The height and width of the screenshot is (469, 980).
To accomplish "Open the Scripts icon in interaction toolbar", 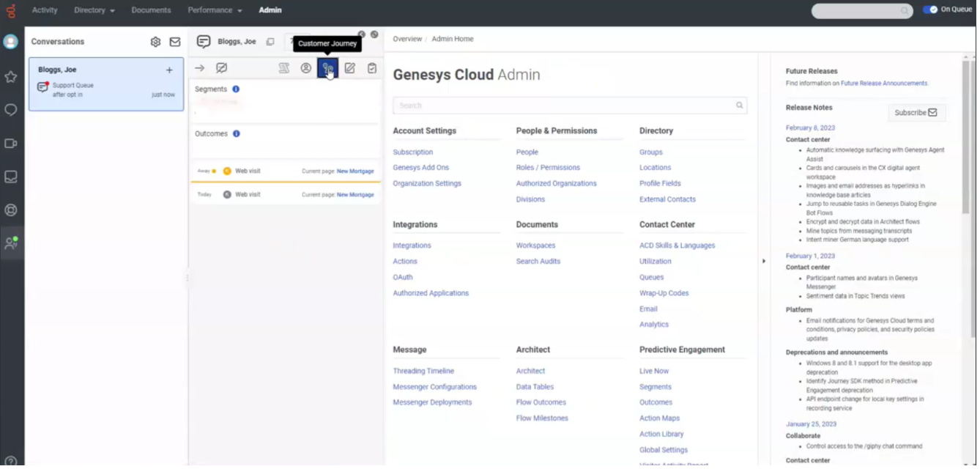I will [283, 68].
